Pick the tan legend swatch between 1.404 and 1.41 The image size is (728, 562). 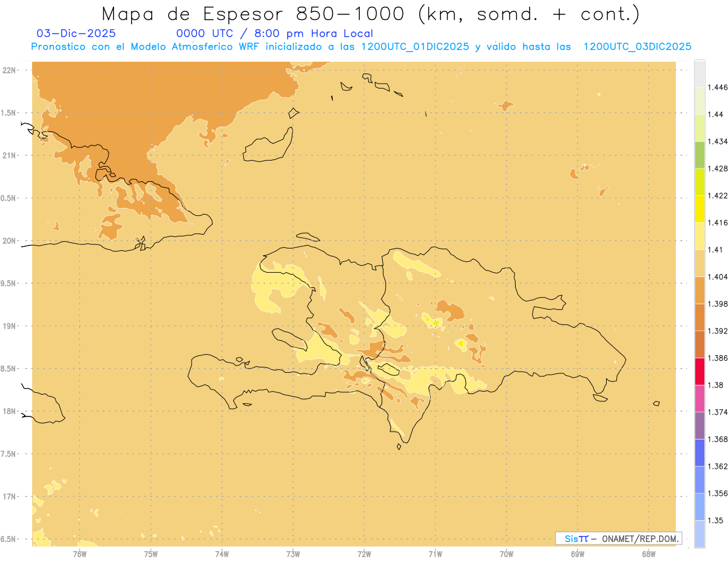coord(699,263)
